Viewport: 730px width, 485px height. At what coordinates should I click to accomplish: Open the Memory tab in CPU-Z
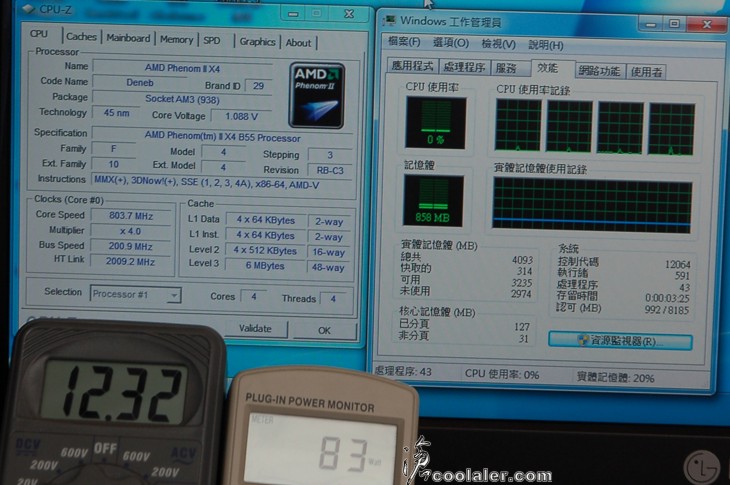click(176, 40)
